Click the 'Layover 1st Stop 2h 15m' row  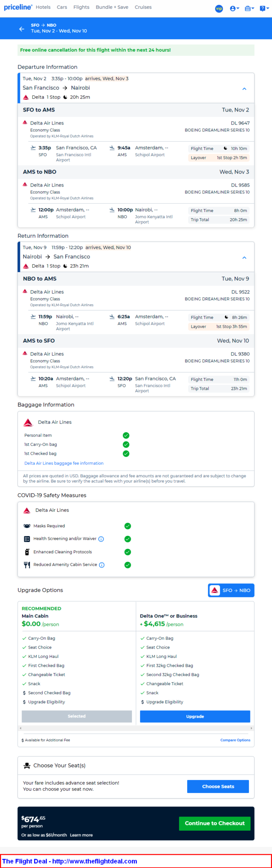click(219, 158)
